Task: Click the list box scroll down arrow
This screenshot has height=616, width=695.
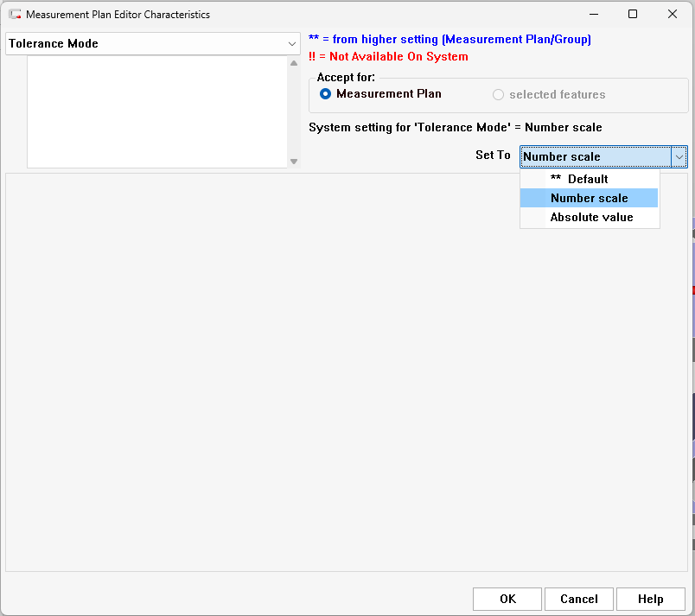Action: pyautogui.click(x=294, y=162)
